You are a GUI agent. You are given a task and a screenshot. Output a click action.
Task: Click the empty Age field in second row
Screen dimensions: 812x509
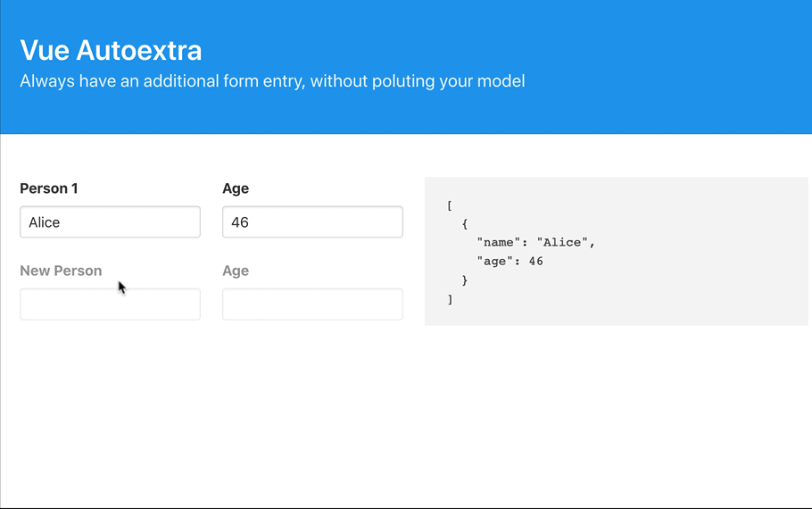pyautogui.click(x=312, y=305)
